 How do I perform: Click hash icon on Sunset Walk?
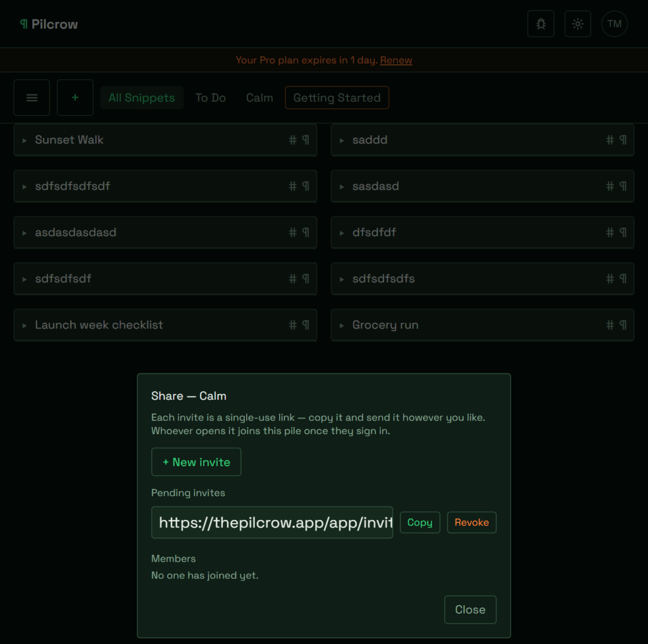point(292,140)
